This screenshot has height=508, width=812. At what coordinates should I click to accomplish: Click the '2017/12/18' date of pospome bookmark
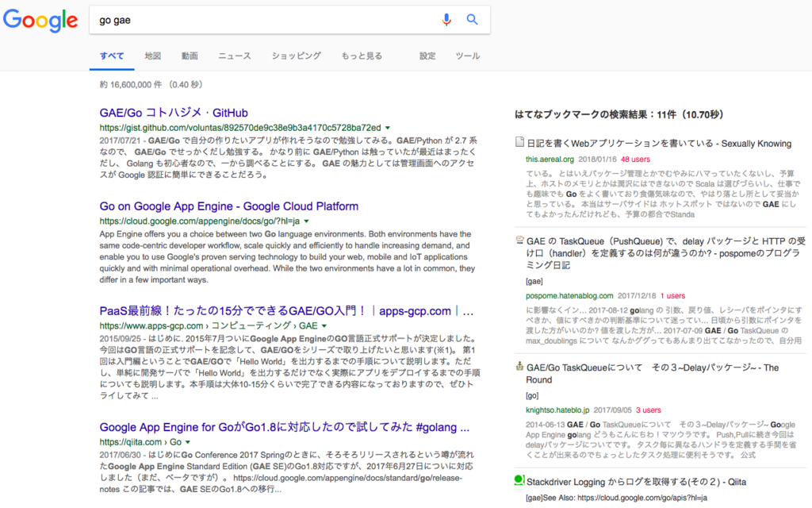(637, 296)
